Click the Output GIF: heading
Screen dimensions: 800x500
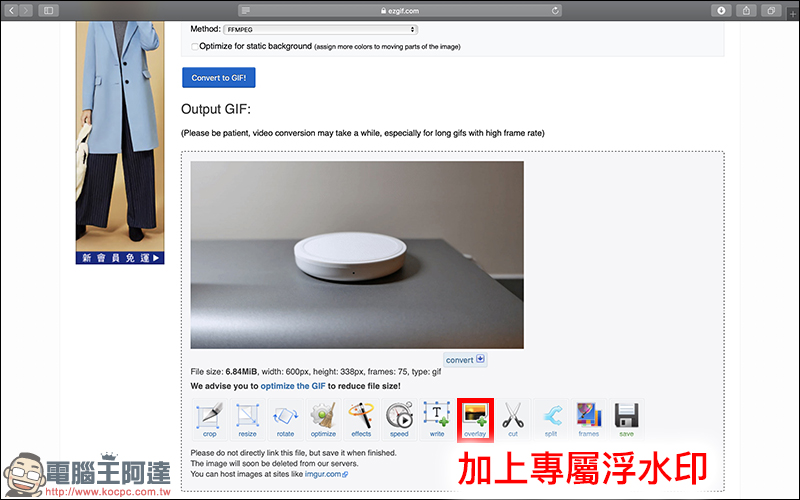point(216,109)
